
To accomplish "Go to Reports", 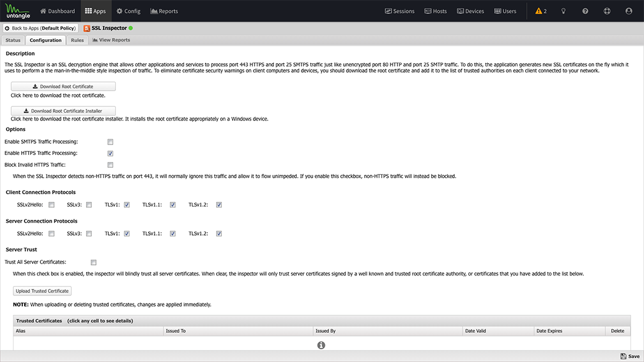I will coord(165,11).
